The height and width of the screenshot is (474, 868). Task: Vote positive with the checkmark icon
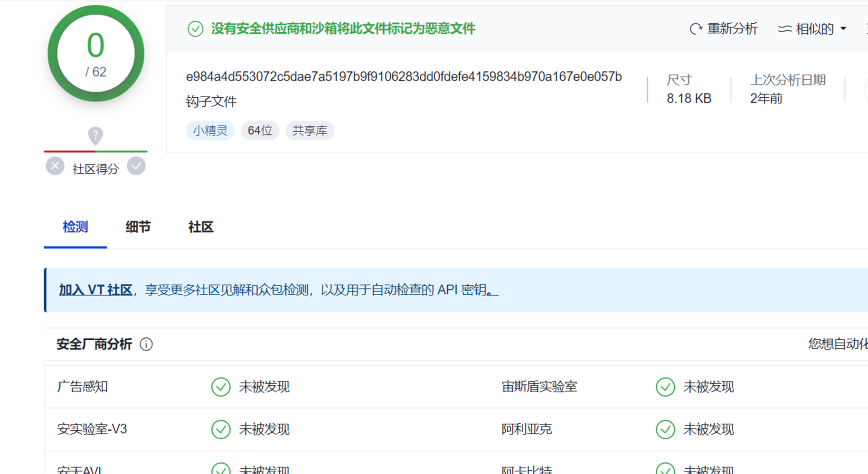pos(136,166)
